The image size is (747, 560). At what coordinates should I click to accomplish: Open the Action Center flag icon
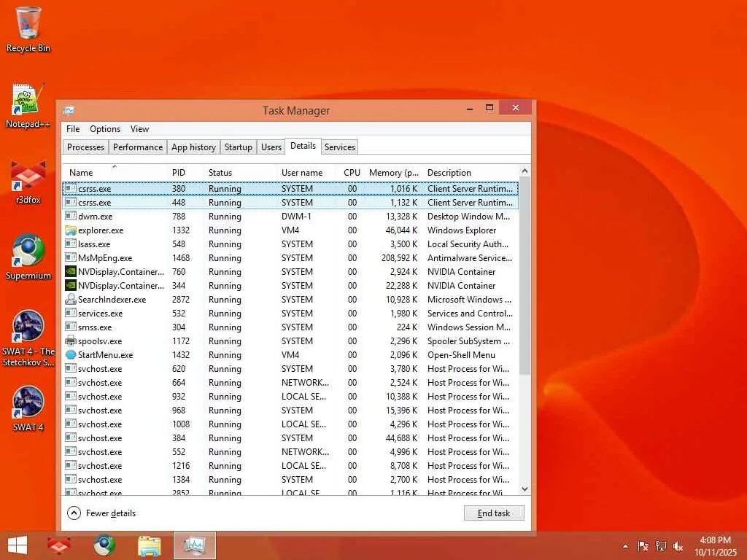click(643, 546)
